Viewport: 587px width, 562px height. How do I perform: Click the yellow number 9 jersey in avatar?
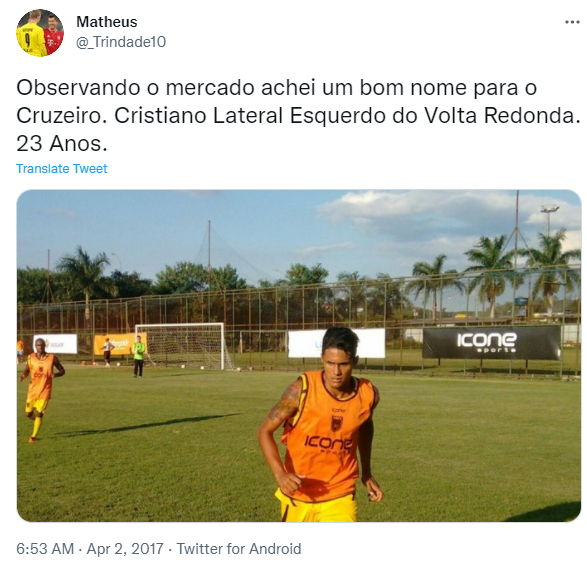(29, 38)
